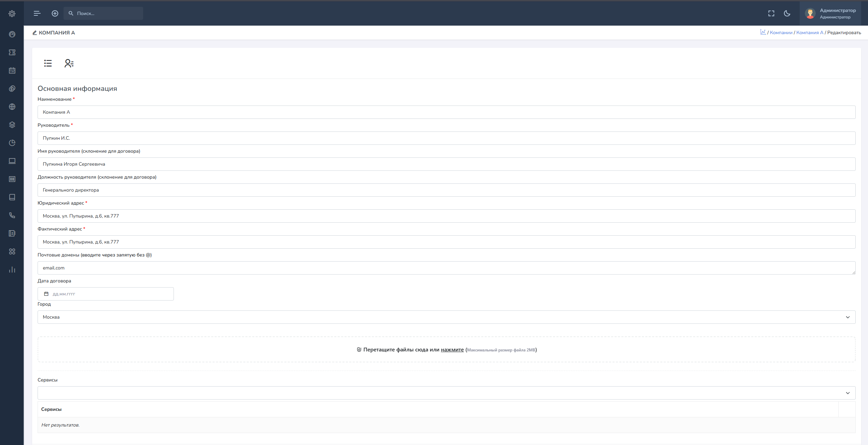
Task: Open Компании breadcrumb link
Action: pyautogui.click(x=781, y=32)
